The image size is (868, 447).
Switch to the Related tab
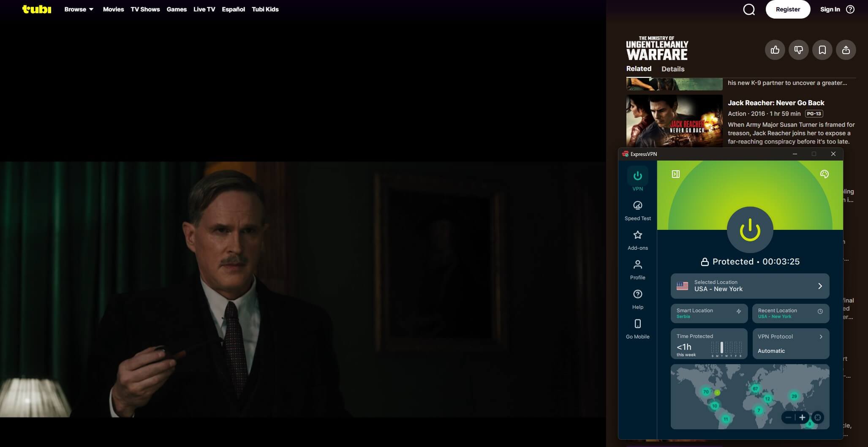639,69
